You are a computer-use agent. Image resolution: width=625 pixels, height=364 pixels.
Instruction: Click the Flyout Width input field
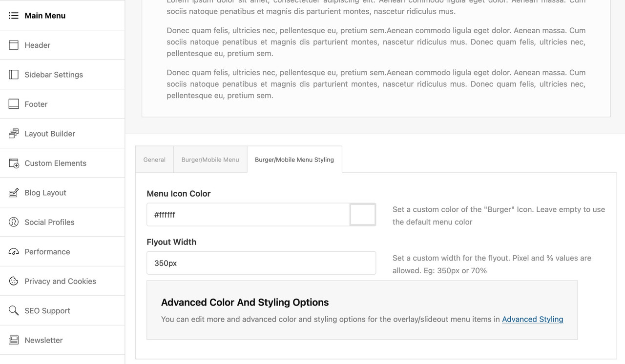tap(261, 263)
